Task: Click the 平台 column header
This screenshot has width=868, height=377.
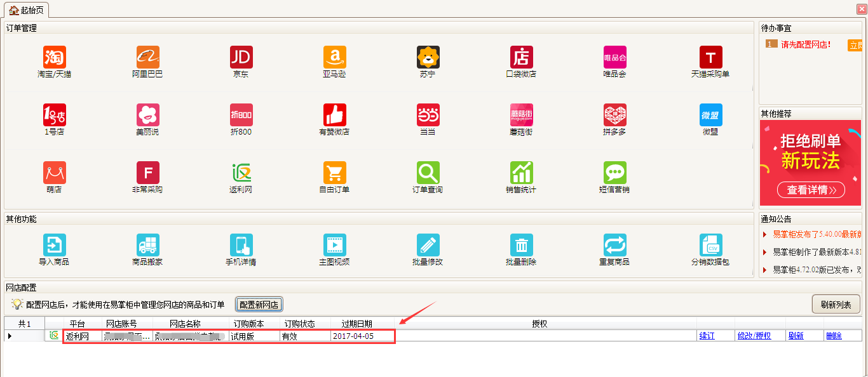Action: point(78,324)
